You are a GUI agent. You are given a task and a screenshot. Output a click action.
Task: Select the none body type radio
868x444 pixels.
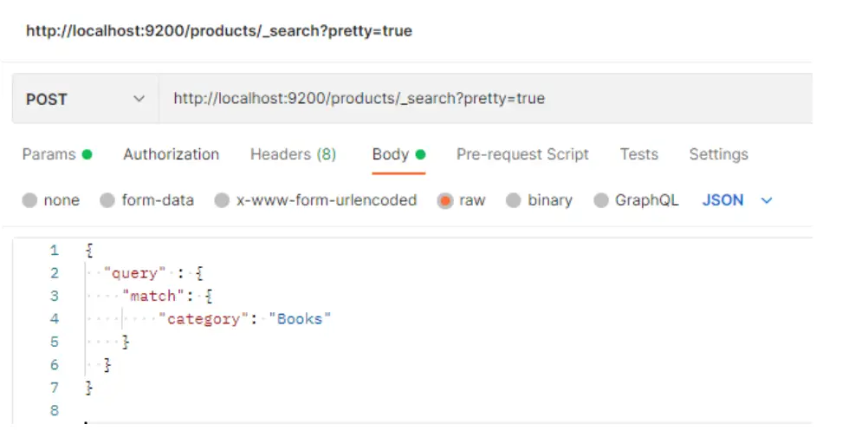pyautogui.click(x=30, y=200)
